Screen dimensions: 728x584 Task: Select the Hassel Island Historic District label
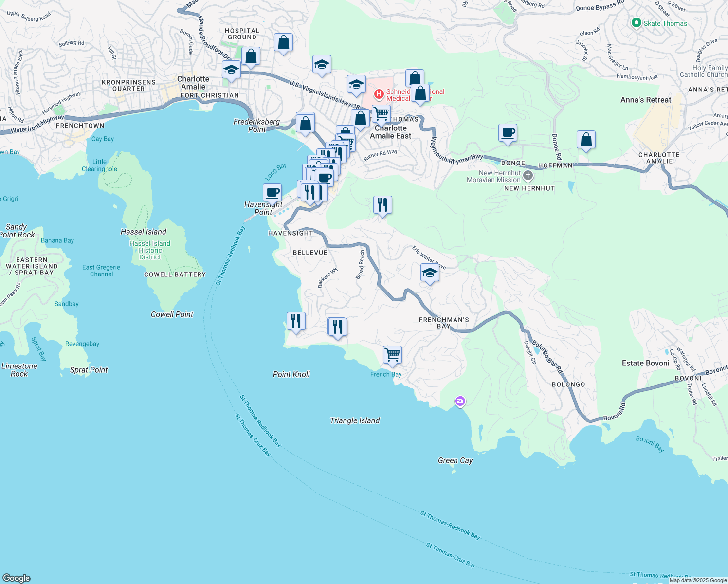(x=150, y=250)
